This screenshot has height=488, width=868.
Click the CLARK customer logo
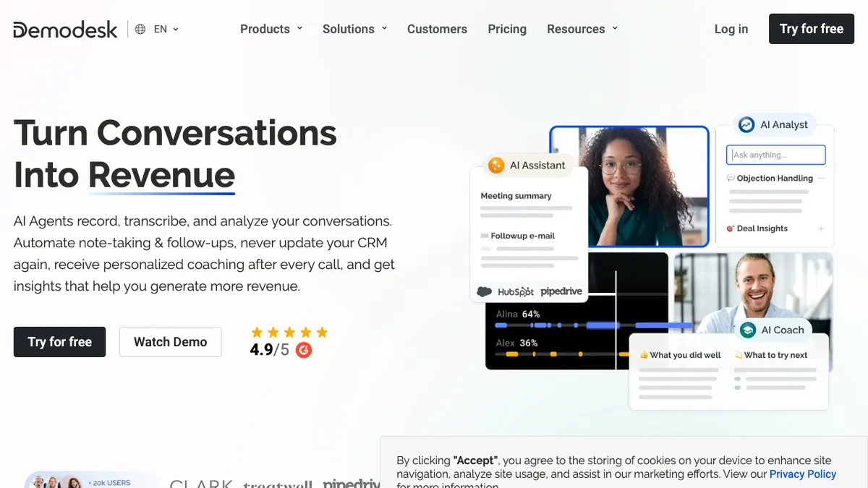[x=202, y=483]
